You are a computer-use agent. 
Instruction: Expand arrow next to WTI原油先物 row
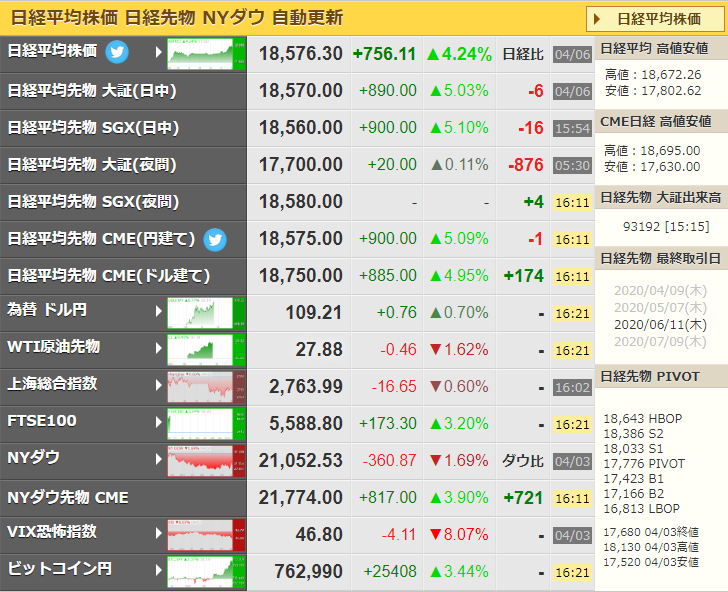[x=159, y=348]
